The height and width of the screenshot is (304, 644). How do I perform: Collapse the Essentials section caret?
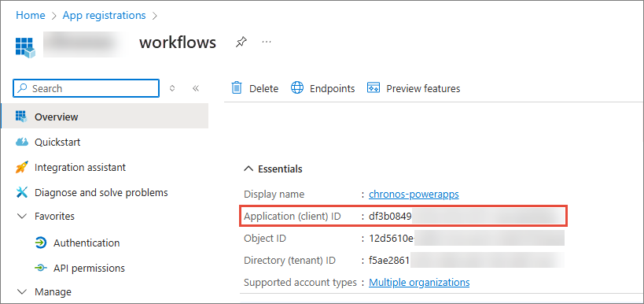coord(248,169)
